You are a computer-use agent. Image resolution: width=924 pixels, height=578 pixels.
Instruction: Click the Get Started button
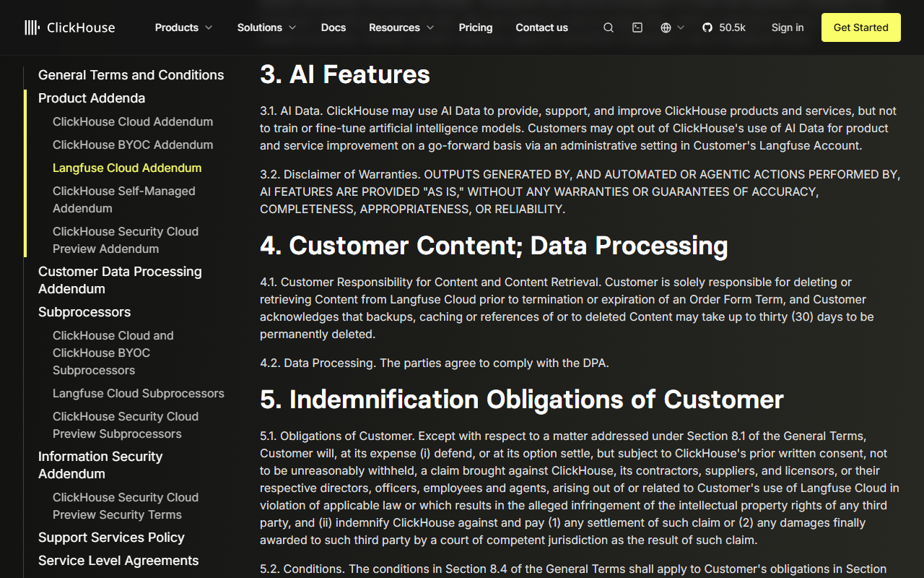click(x=861, y=27)
